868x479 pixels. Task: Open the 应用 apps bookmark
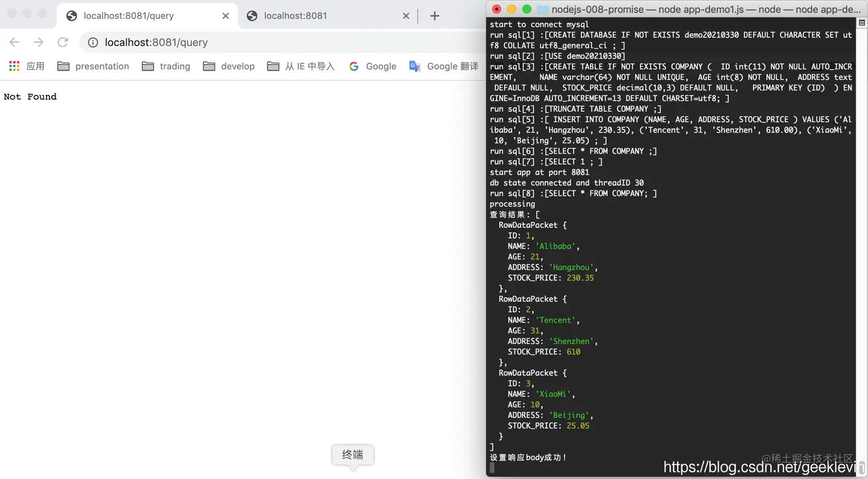(x=27, y=66)
